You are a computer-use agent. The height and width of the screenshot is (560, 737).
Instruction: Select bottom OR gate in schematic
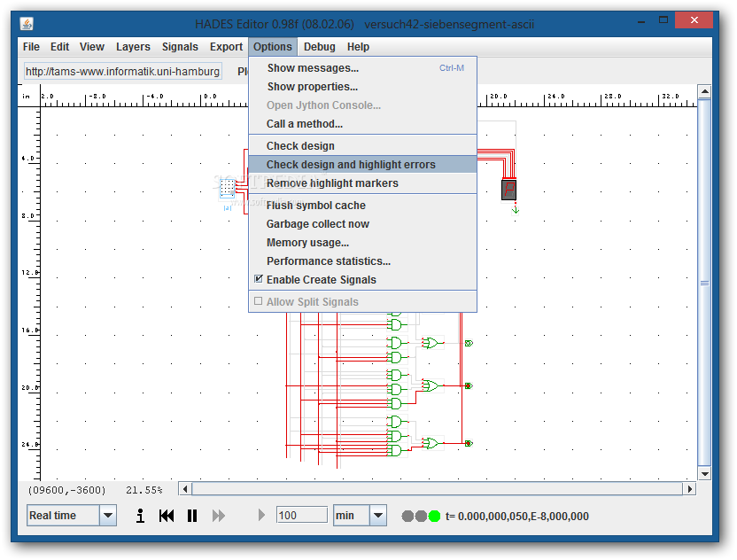(431, 443)
